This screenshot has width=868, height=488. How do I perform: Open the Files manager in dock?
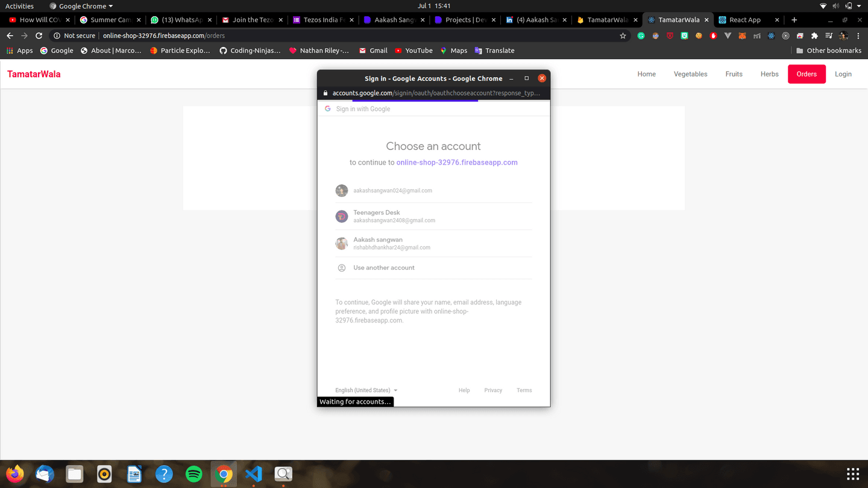75,474
